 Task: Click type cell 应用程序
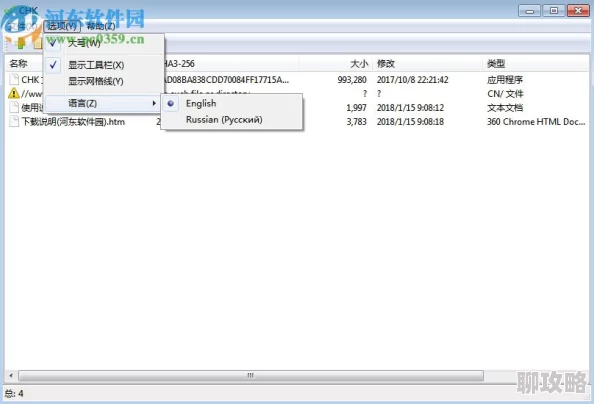pyautogui.click(x=505, y=80)
